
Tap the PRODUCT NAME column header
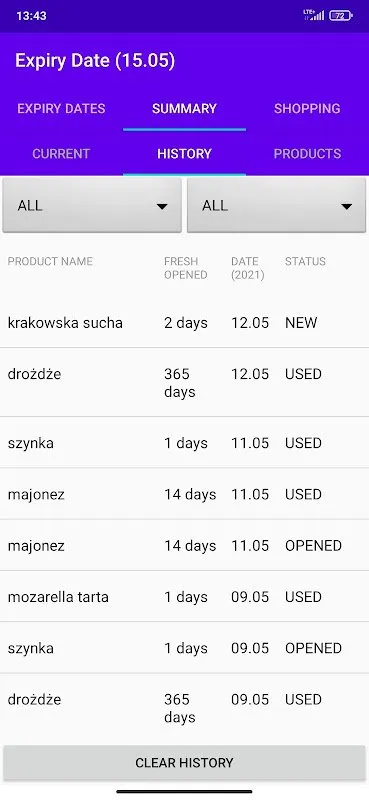point(50,261)
